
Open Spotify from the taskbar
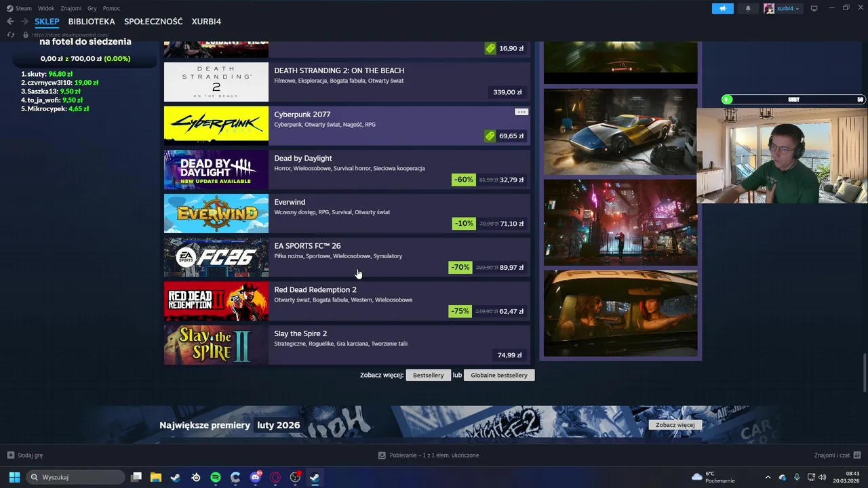pos(216,477)
